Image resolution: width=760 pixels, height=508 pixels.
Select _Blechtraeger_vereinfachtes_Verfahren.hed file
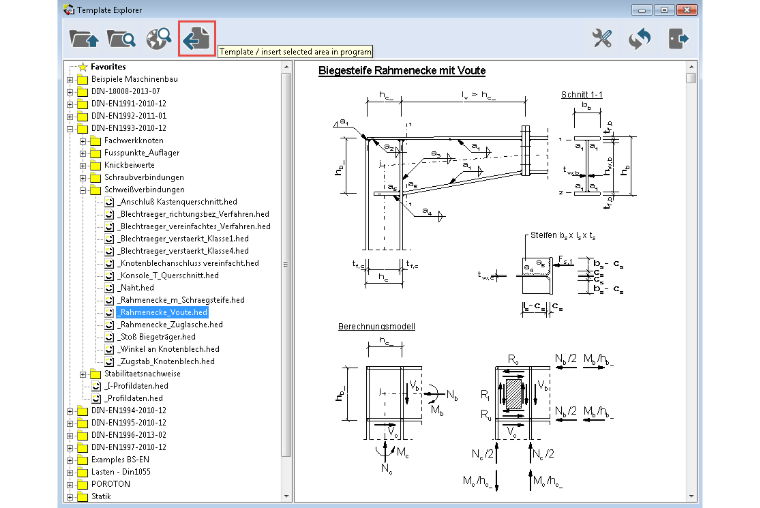point(194,226)
